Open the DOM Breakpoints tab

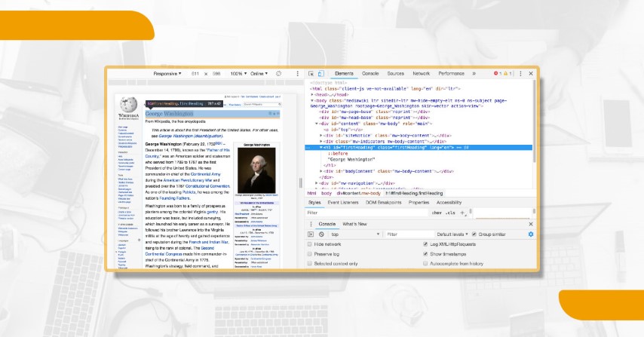[x=384, y=202]
